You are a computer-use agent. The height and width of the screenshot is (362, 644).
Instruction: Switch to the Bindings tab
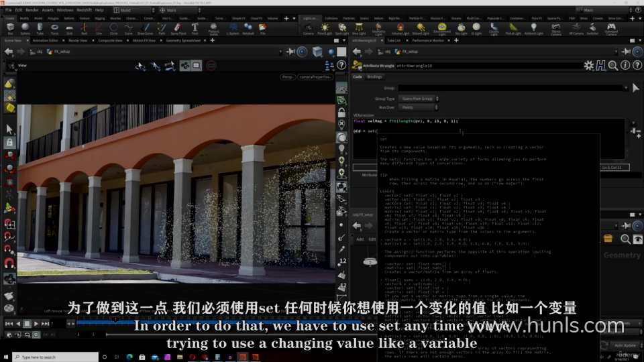(x=374, y=76)
